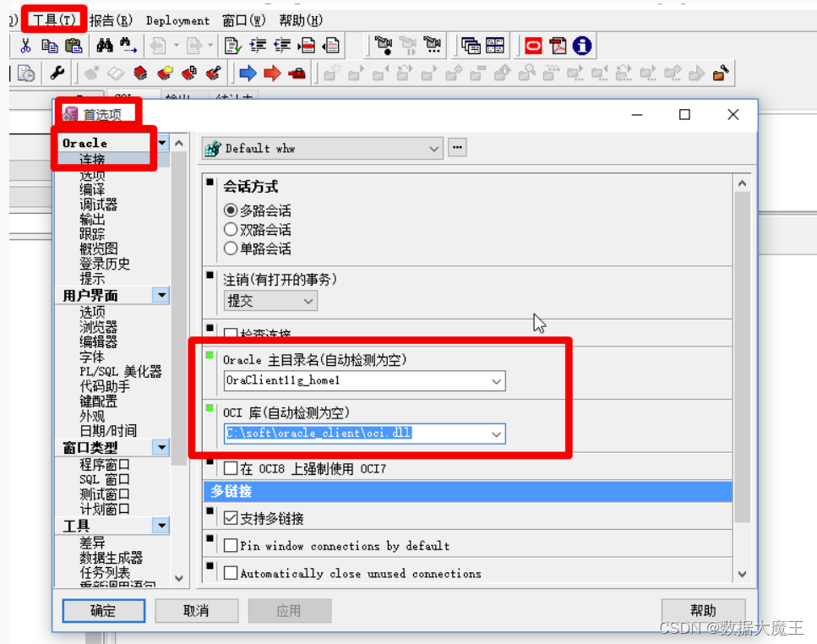Image resolution: width=817 pixels, height=644 pixels.
Task: Select SQL 窗口 in the tree
Action: click(x=104, y=479)
